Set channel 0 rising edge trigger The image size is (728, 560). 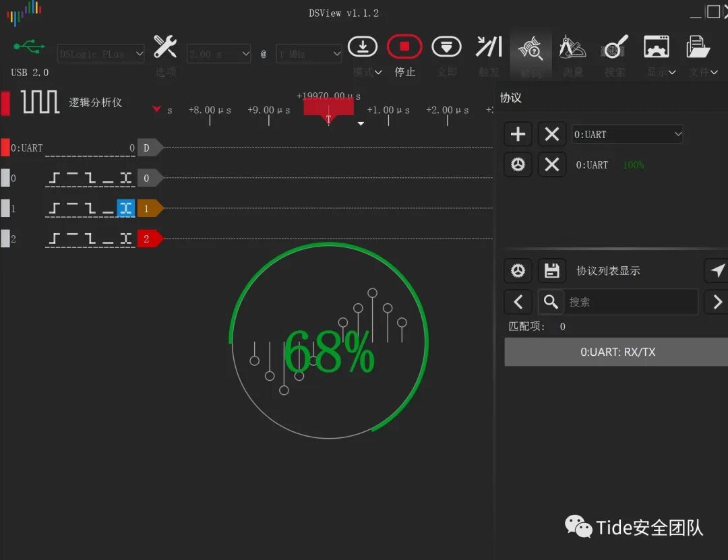(55, 178)
